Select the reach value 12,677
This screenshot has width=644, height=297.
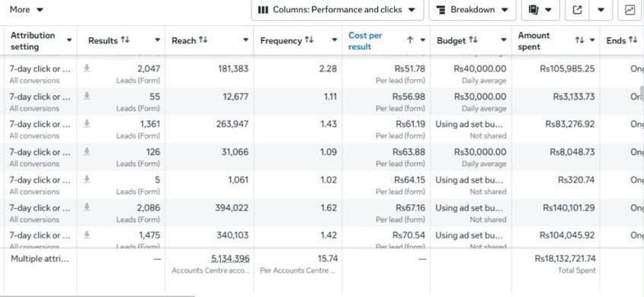[x=235, y=97]
